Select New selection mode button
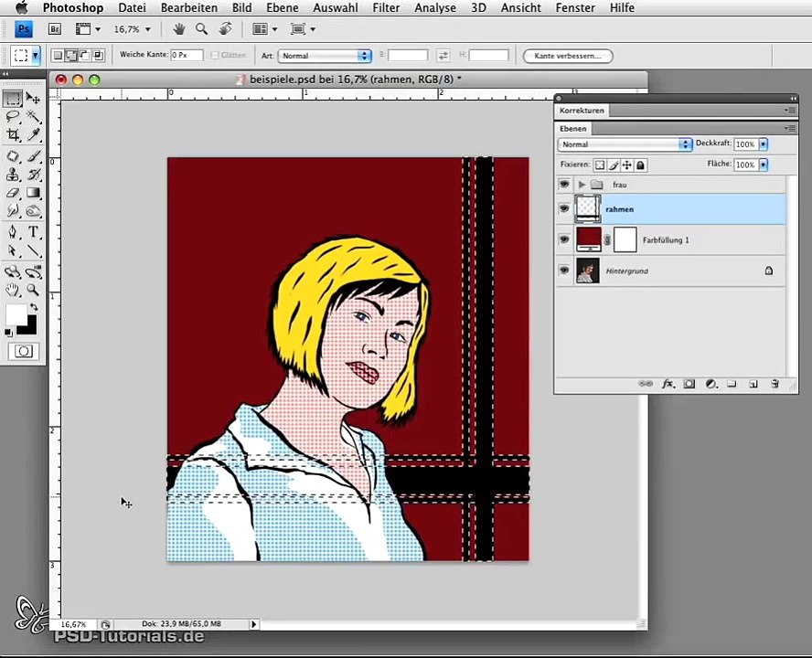 (58, 55)
